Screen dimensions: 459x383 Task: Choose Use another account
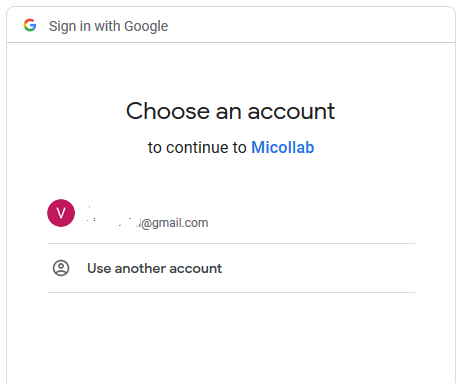231,268
